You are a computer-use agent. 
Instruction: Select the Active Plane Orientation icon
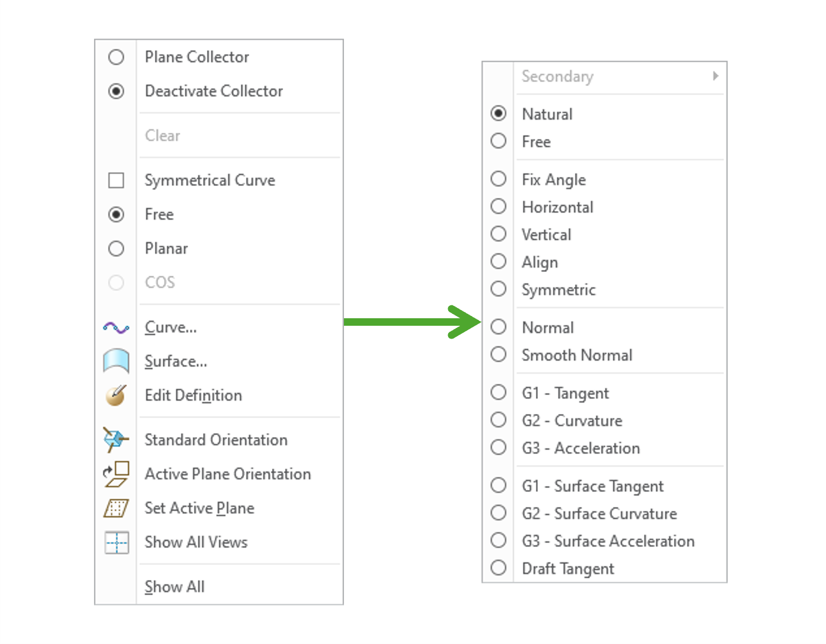coord(116,474)
